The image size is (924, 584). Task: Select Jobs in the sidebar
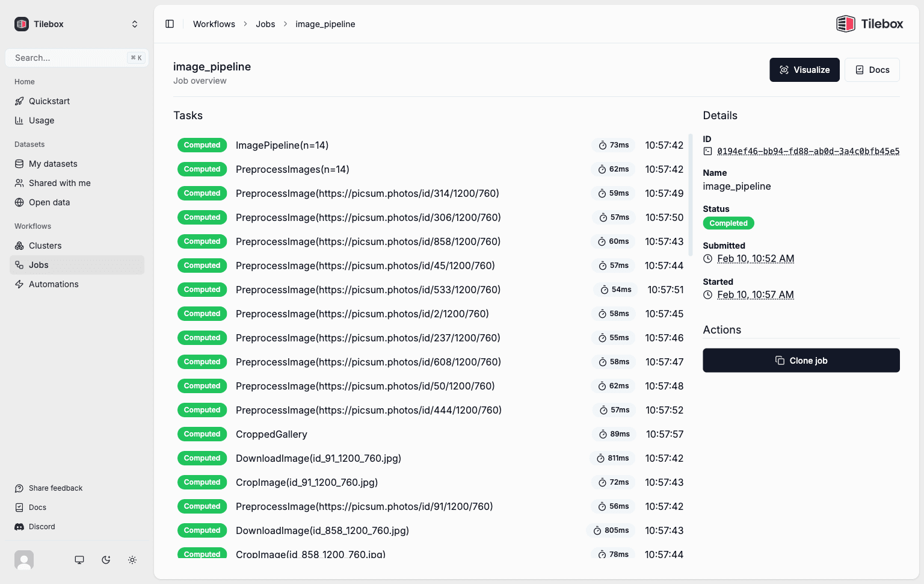[x=77, y=265]
